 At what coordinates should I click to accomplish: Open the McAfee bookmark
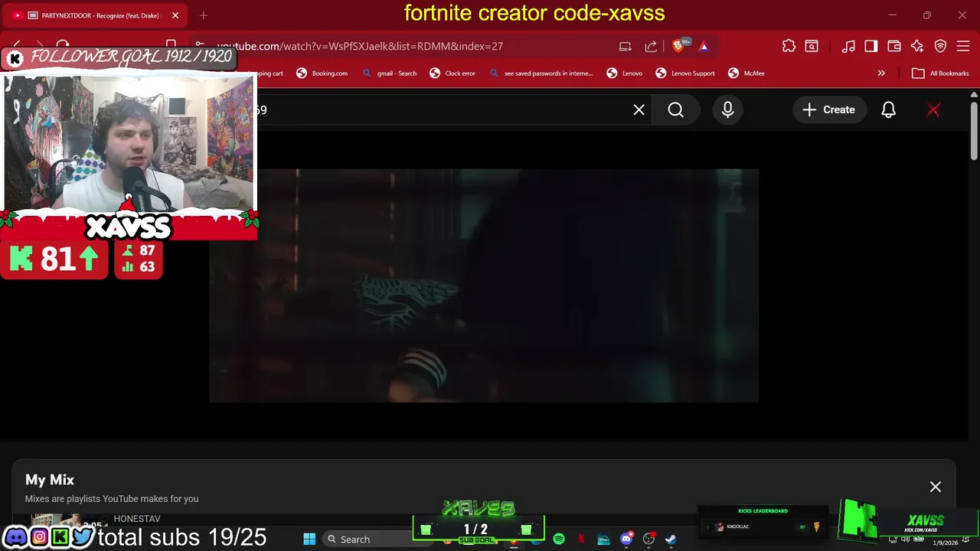point(746,73)
